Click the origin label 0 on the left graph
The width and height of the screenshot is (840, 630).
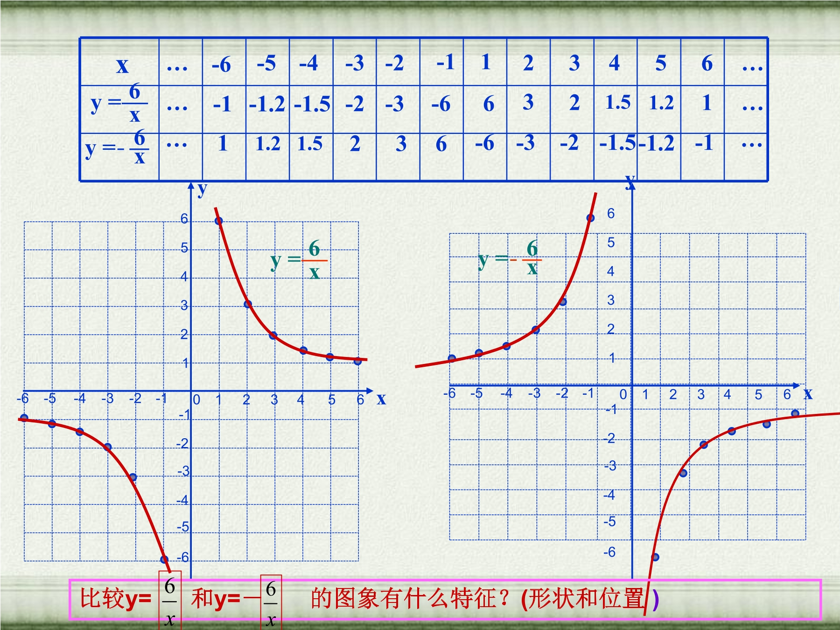(196, 400)
